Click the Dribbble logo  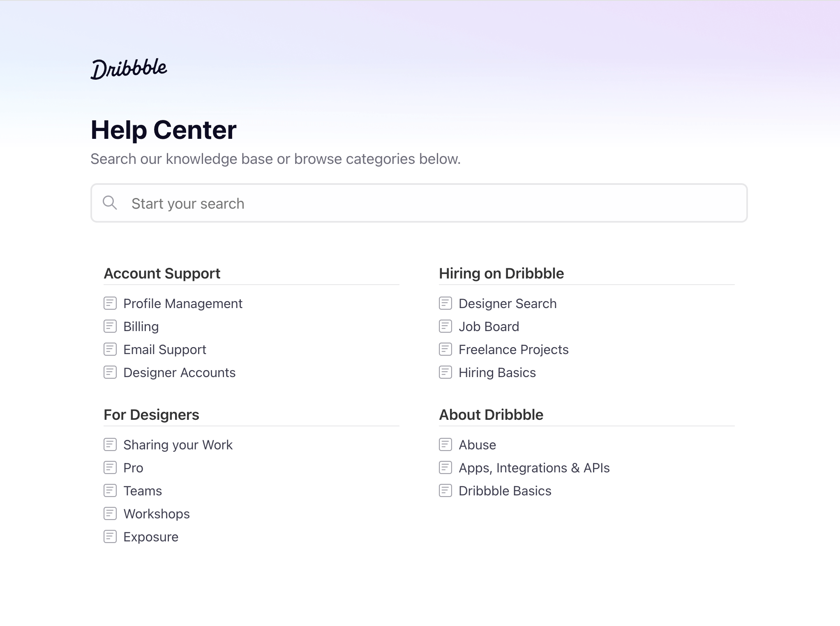pos(129,69)
